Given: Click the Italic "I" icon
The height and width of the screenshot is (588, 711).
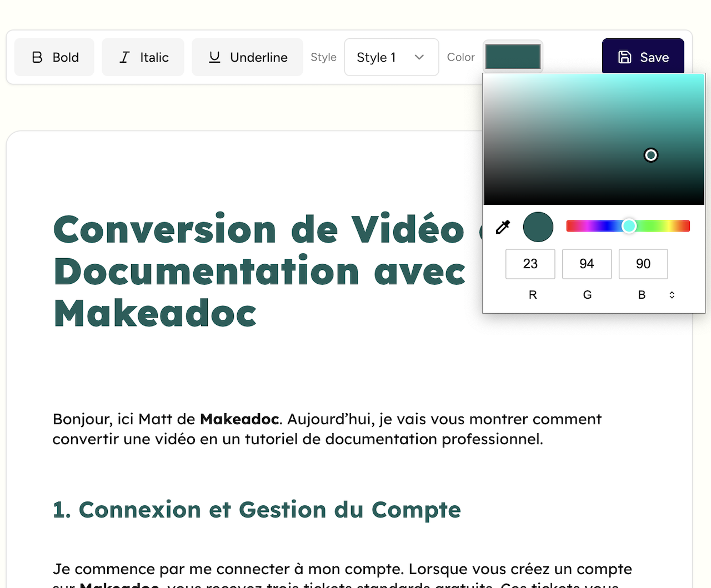Looking at the screenshot, I should click(x=123, y=57).
